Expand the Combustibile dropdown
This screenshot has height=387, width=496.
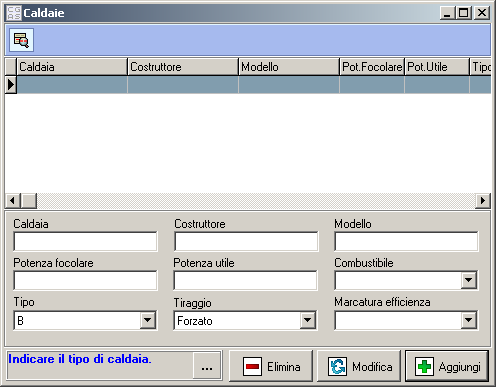(469, 280)
